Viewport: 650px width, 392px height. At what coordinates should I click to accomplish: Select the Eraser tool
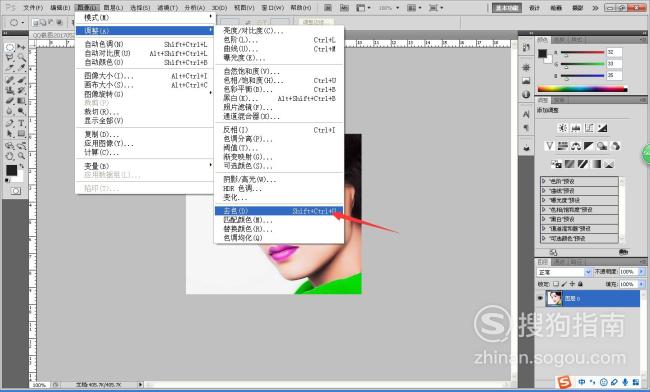(10, 101)
